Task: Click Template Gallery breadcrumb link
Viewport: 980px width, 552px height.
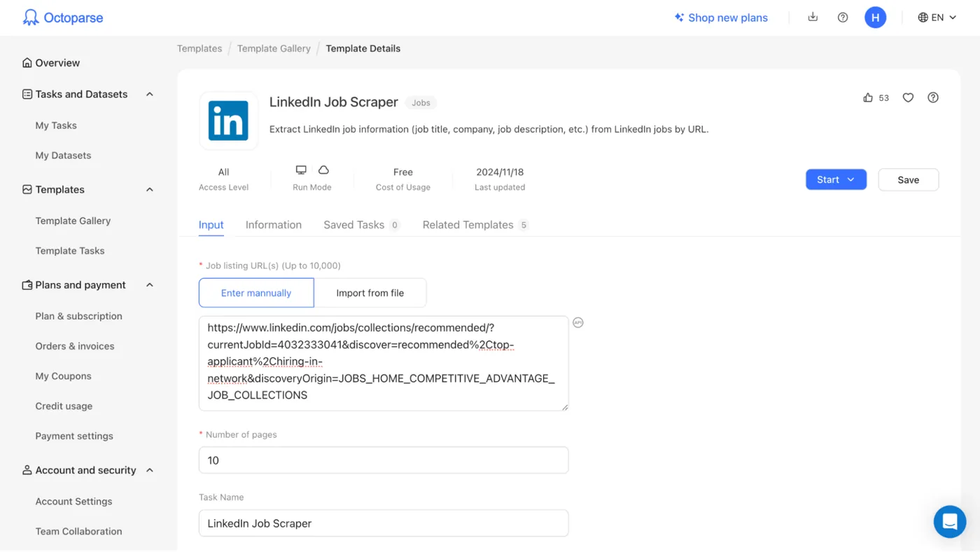Action: [274, 48]
